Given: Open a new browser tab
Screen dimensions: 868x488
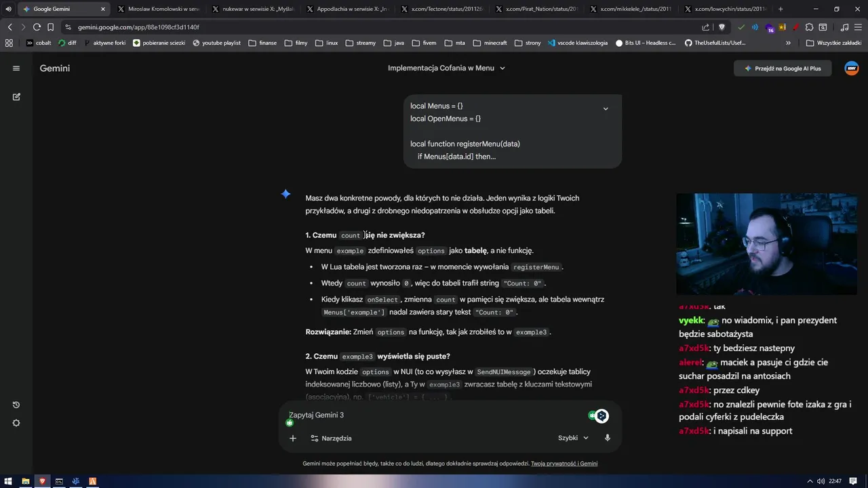Looking at the screenshot, I should [x=781, y=9].
